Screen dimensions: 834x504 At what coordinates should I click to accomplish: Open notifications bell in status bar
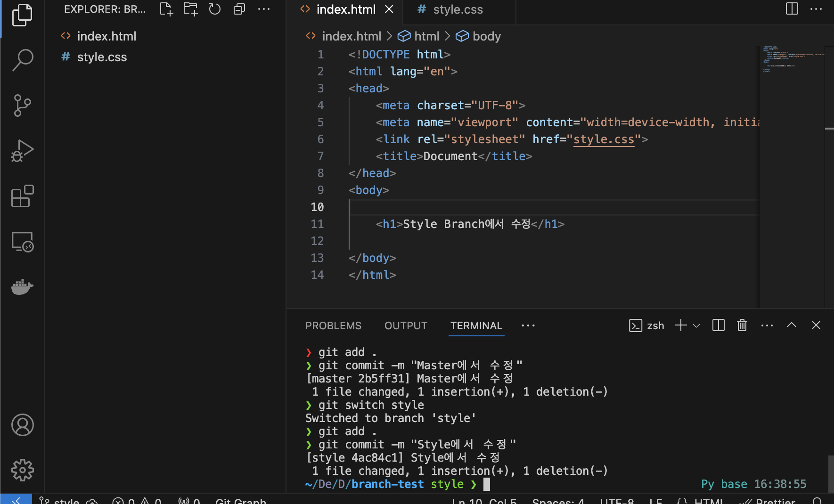click(818, 501)
